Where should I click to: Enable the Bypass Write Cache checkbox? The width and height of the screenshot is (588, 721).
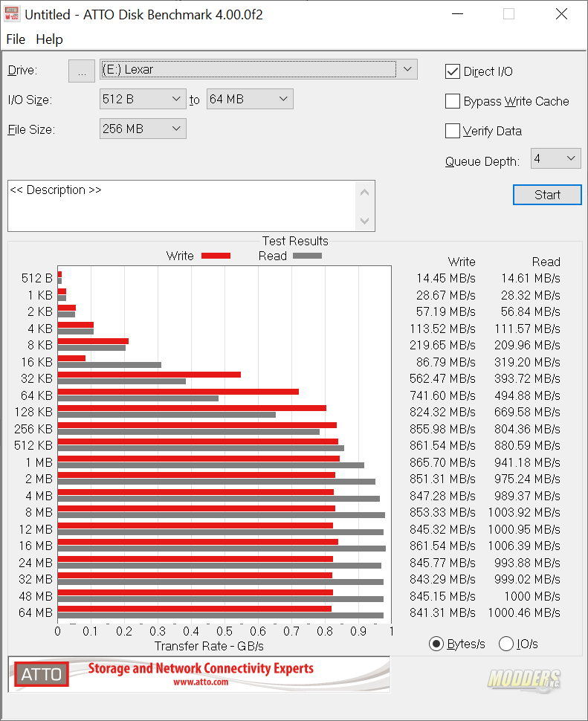(x=453, y=101)
